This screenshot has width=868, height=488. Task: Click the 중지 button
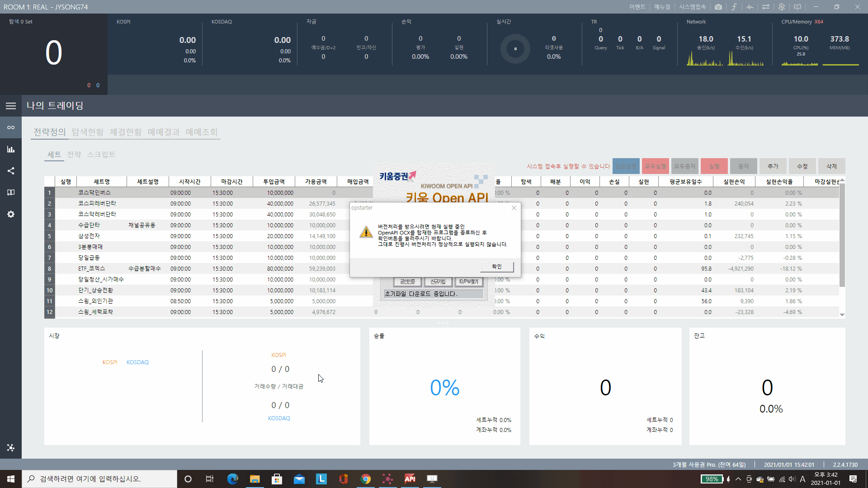pos(744,166)
